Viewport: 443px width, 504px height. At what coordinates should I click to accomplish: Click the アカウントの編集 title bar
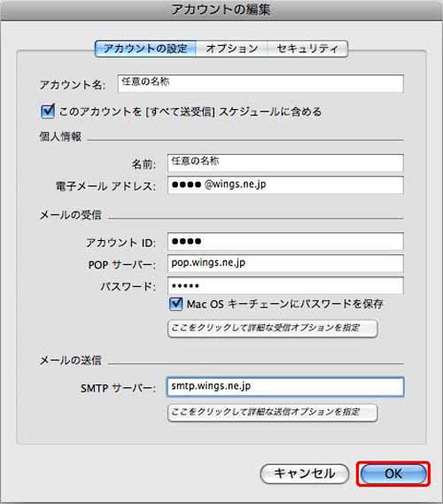pos(221,10)
